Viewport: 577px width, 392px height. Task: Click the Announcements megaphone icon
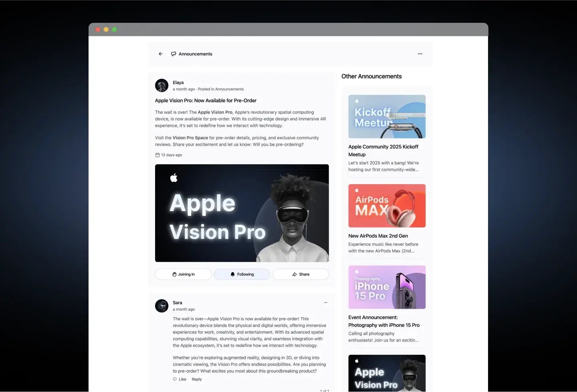click(x=174, y=54)
